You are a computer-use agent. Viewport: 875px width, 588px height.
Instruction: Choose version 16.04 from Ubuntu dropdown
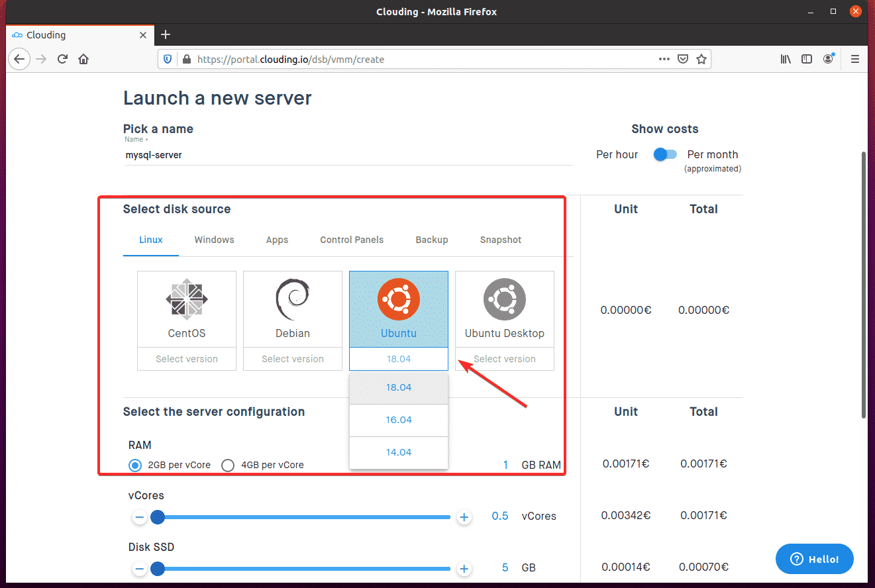(399, 420)
